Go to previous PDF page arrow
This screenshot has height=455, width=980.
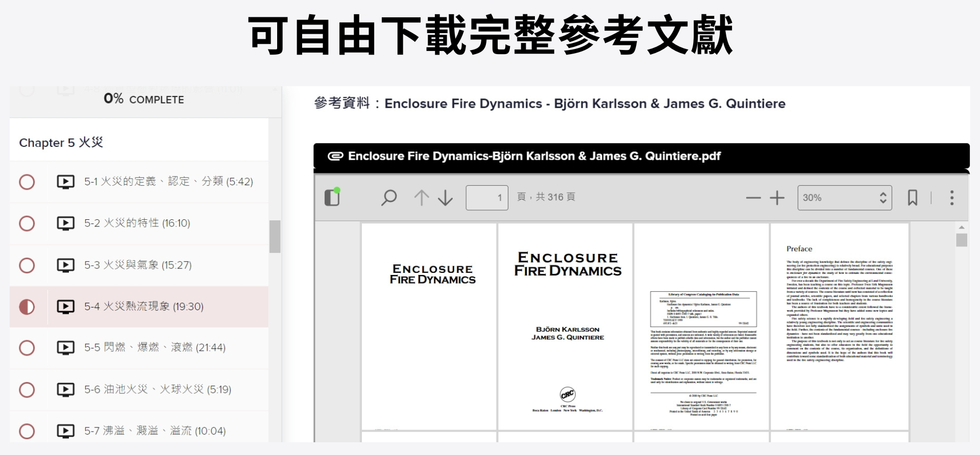422,197
